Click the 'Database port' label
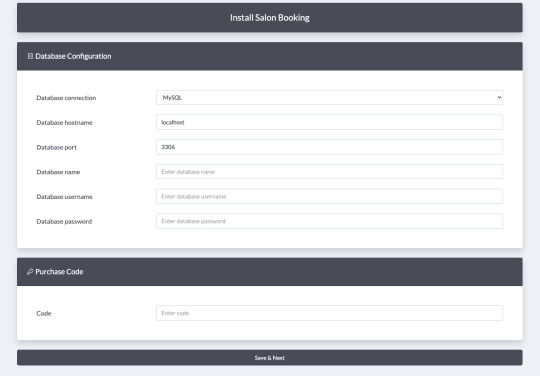The image size is (540, 376). [x=56, y=147]
